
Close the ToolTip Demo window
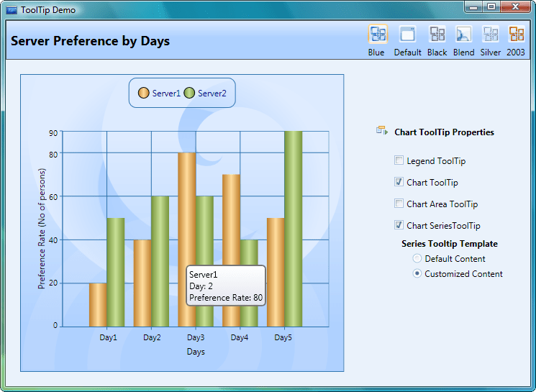click(x=515, y=7)
